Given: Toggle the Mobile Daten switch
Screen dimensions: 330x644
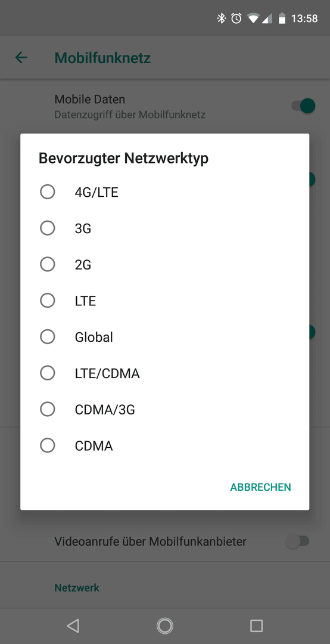Looking at the screenshot, I should (303, 106).
